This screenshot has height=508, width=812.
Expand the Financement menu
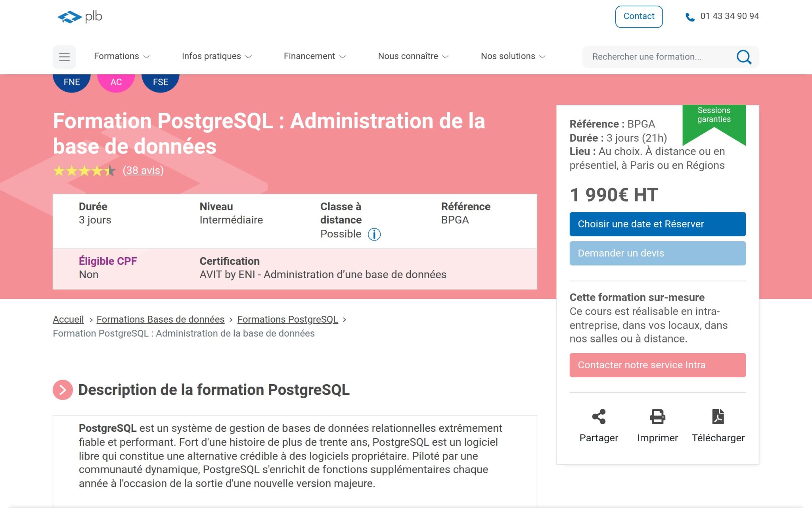pyautogui.click(x=314, y=56)
